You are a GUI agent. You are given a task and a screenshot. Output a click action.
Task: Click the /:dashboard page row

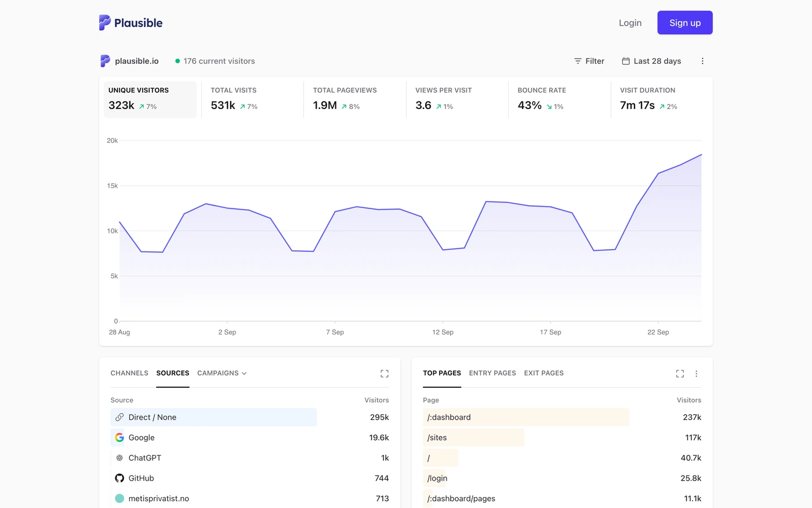[x=562, y=417]
